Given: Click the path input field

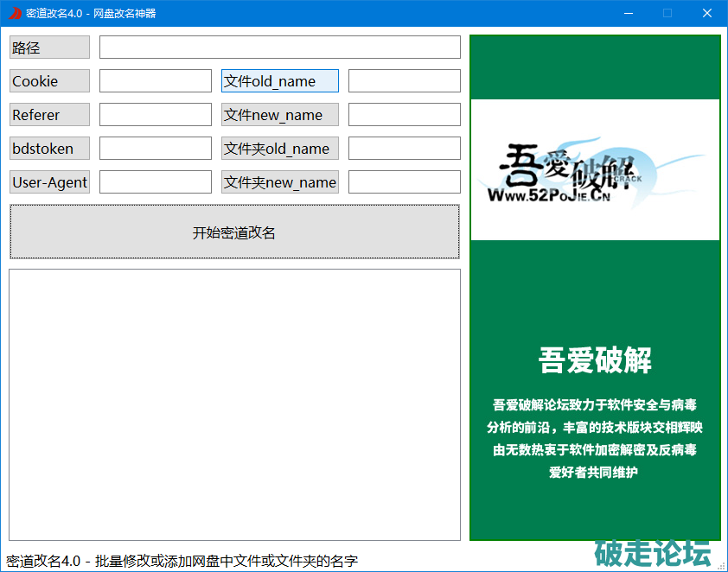Looking at the screenshot, I should (279, 48).
